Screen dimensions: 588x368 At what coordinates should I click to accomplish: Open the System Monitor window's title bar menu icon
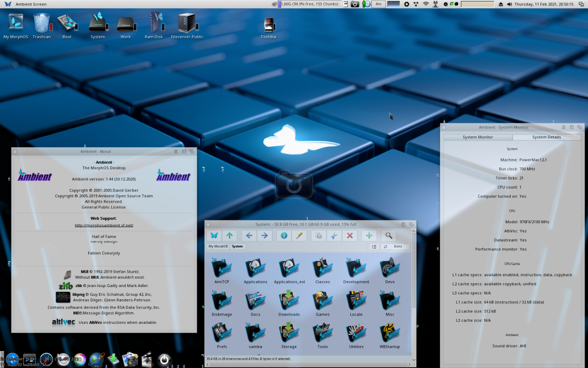[x=563, y=127]
